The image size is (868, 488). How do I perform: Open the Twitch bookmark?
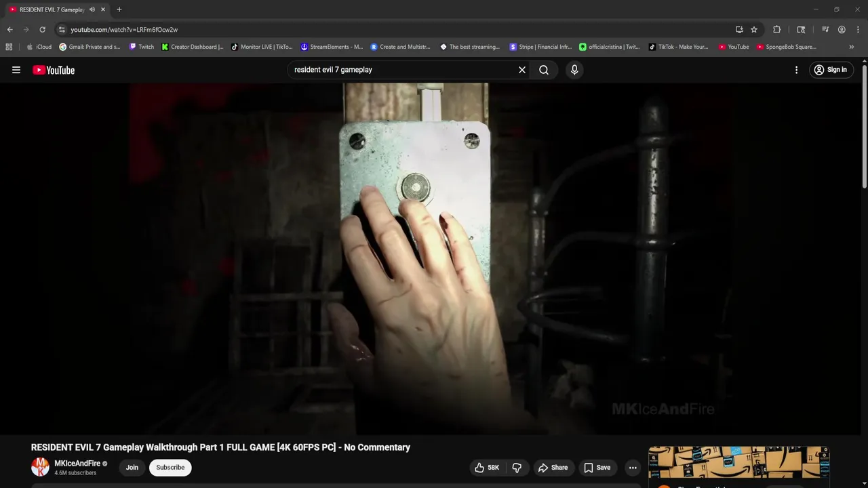(141, 47)
